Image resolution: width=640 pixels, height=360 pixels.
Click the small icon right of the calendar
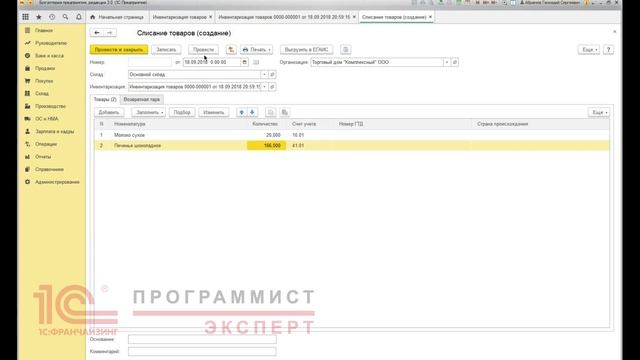256,62
